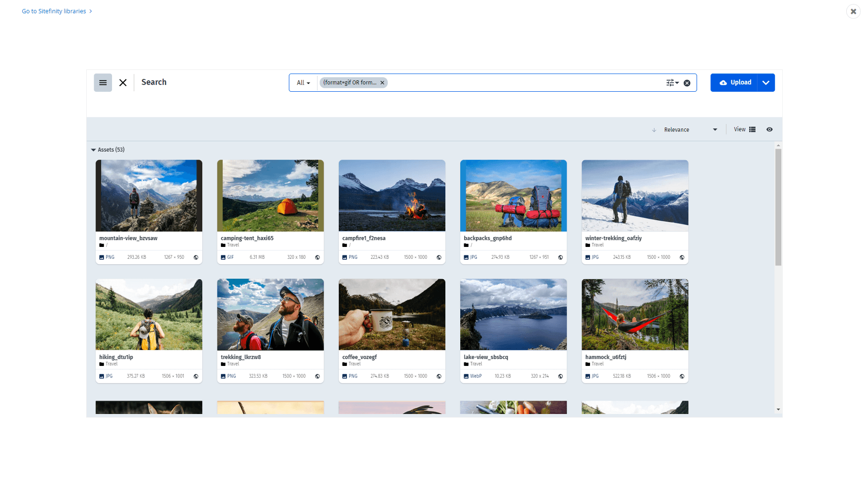Open the All search scope dropdown
The height and width of the screenshot is (478, 868).
303,83
